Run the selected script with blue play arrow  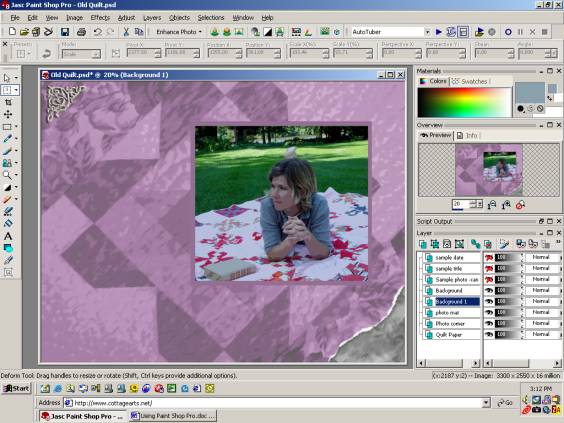tap(438, 32)
